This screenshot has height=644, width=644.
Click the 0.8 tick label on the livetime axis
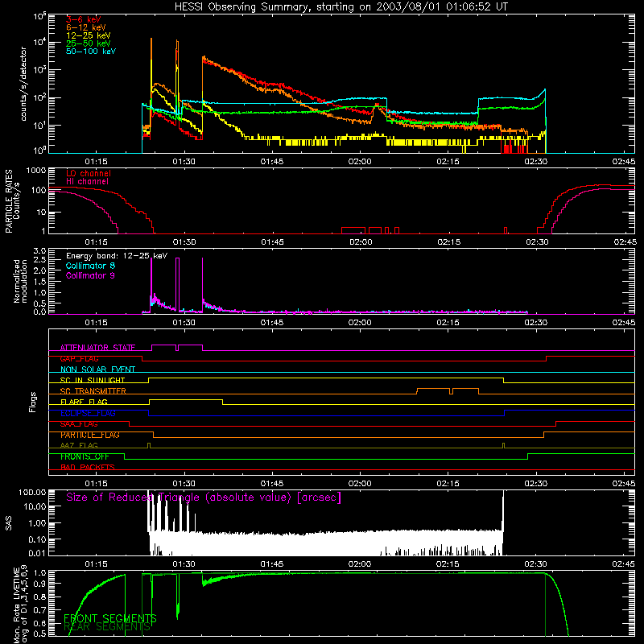click(x=39, y=596)
